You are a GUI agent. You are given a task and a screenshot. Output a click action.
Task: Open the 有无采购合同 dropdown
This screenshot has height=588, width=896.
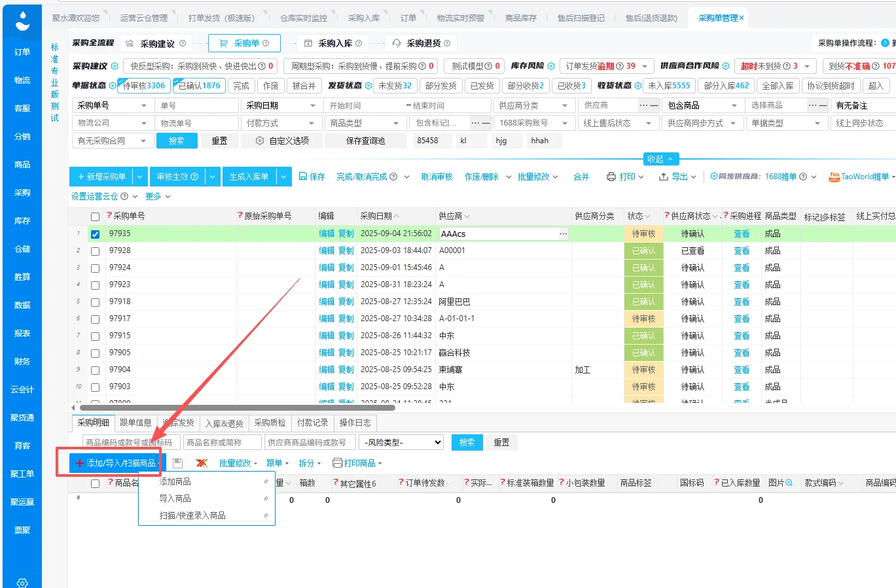[x=113, y=141]
